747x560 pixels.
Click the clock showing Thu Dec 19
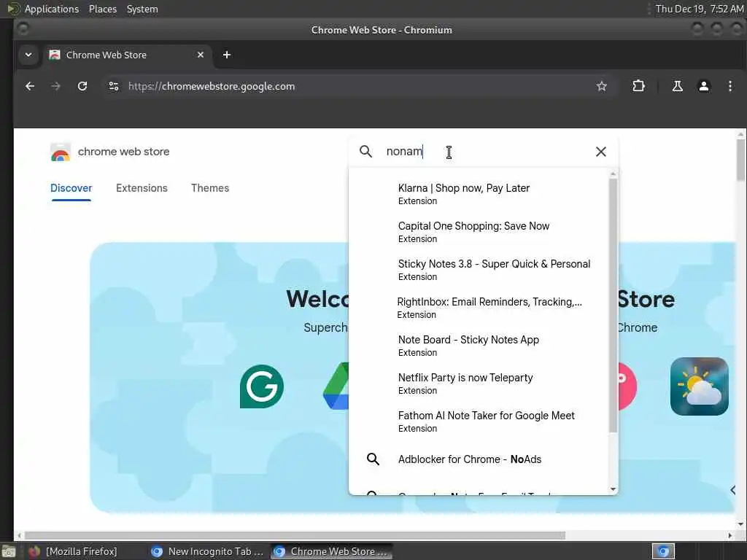pos(699,9)
